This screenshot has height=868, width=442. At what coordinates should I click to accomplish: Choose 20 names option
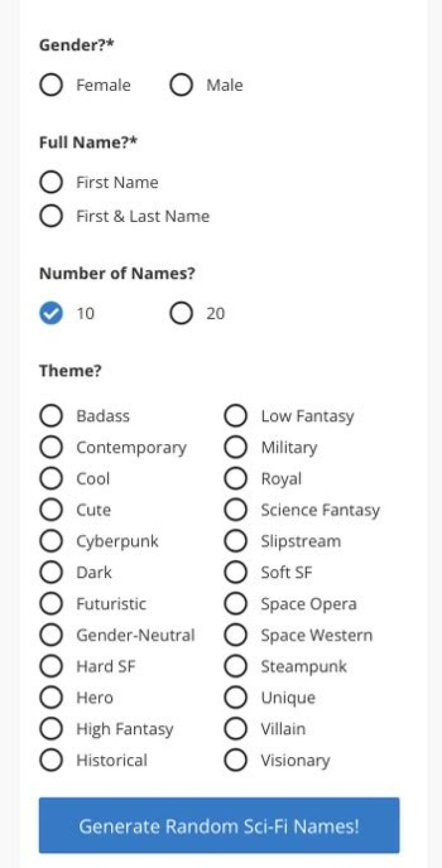pos(181,313)
